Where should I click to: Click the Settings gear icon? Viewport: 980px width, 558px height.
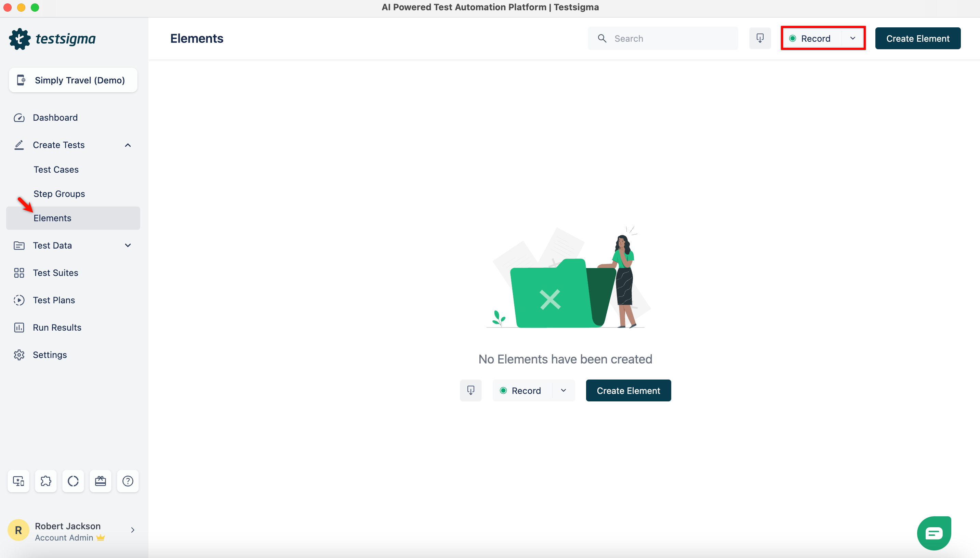coord(19,355)
